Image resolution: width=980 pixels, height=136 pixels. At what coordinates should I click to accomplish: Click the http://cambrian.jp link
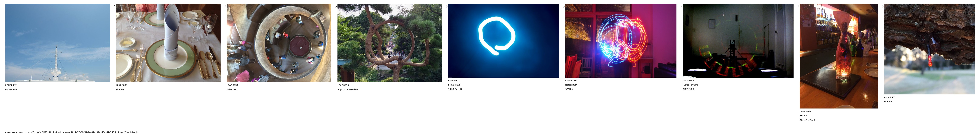pos(128,132)
